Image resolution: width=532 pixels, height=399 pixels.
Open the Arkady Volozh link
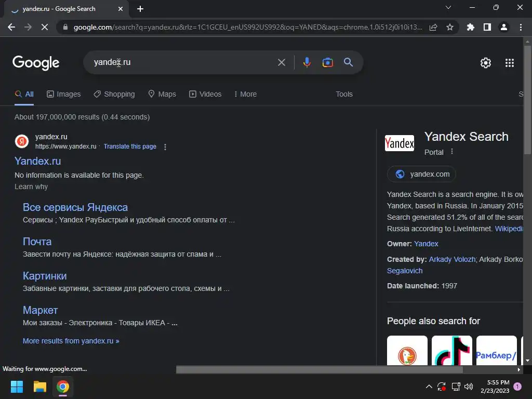452,260
